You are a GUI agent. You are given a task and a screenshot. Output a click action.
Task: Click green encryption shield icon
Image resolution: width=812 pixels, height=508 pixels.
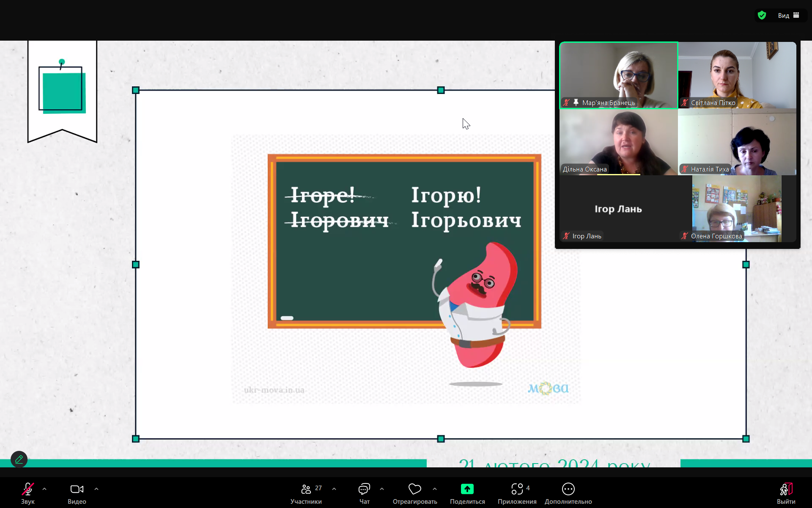tap(762, 16)
